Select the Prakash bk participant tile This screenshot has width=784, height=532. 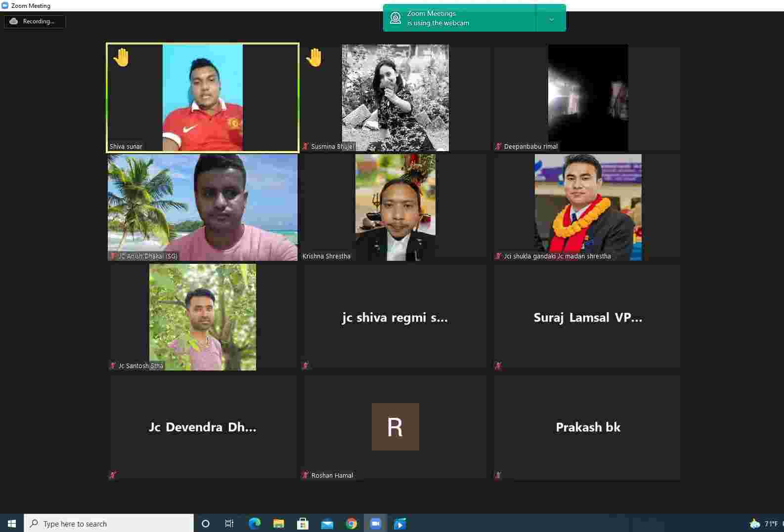pos(587,427)
